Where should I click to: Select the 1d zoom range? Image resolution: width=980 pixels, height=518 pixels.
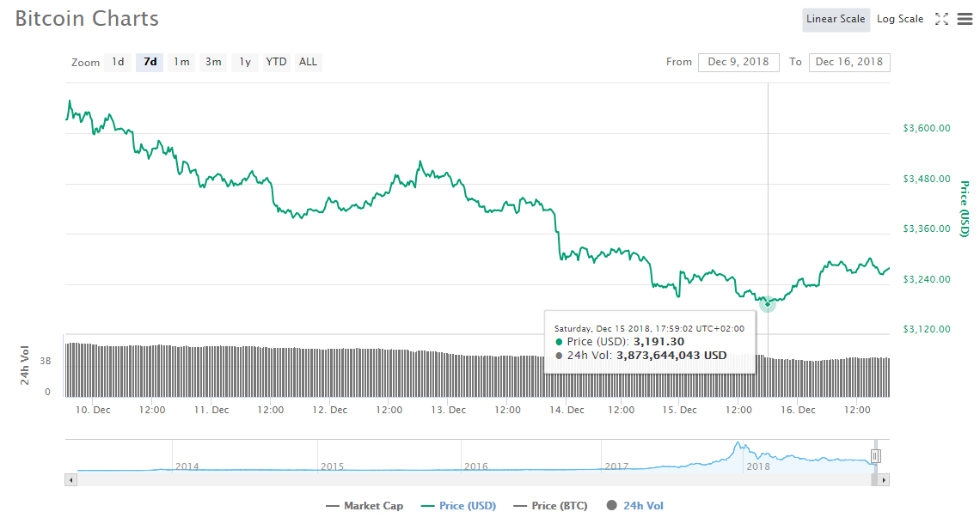(x=118, y=62)
